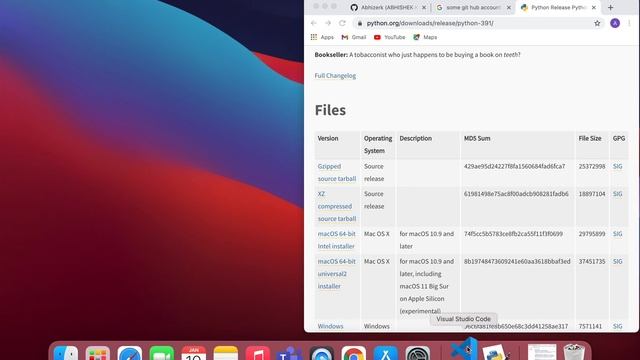Click SIG link for Gzipped source tarball
The width and height of the screenshot is (640, 360).
[x=618, y=166]
